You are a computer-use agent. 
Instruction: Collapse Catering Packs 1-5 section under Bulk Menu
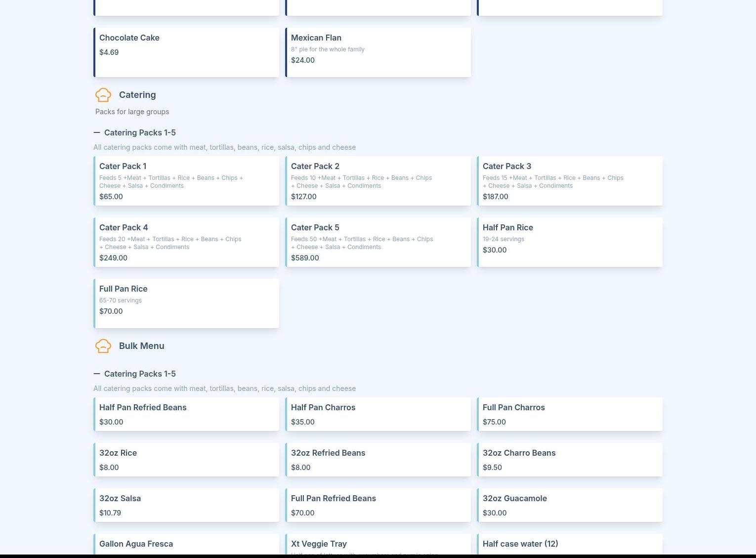tap(97, 374)
